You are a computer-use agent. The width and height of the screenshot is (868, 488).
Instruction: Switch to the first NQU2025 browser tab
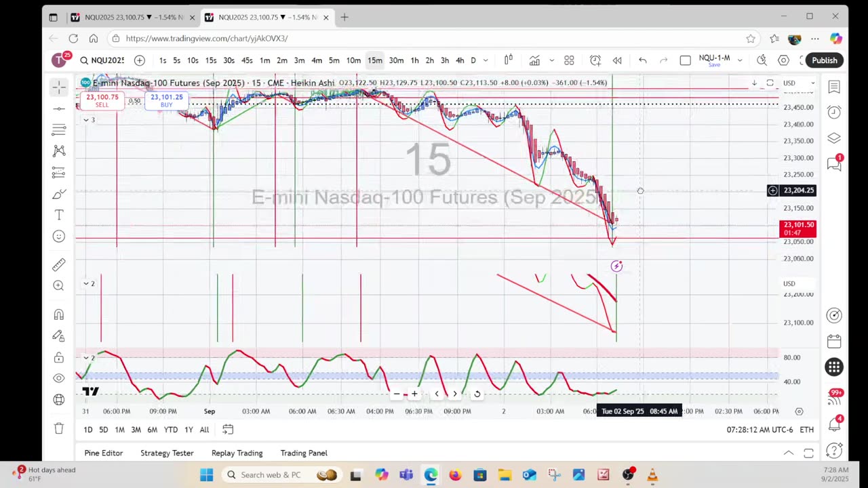coord(133,17)
